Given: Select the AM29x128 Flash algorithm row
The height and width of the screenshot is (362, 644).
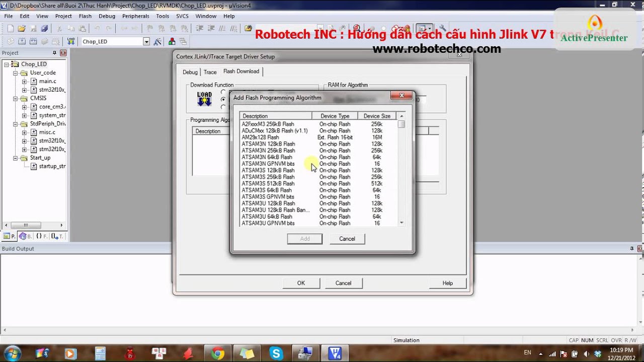Looking at the screenshot, I should 318,137.
